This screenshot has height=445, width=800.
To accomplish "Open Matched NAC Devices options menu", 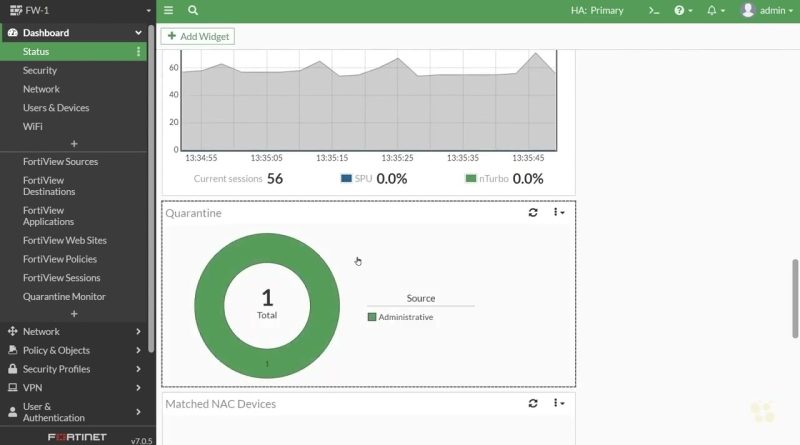I will pyautogui.click(x=559, y=403).
